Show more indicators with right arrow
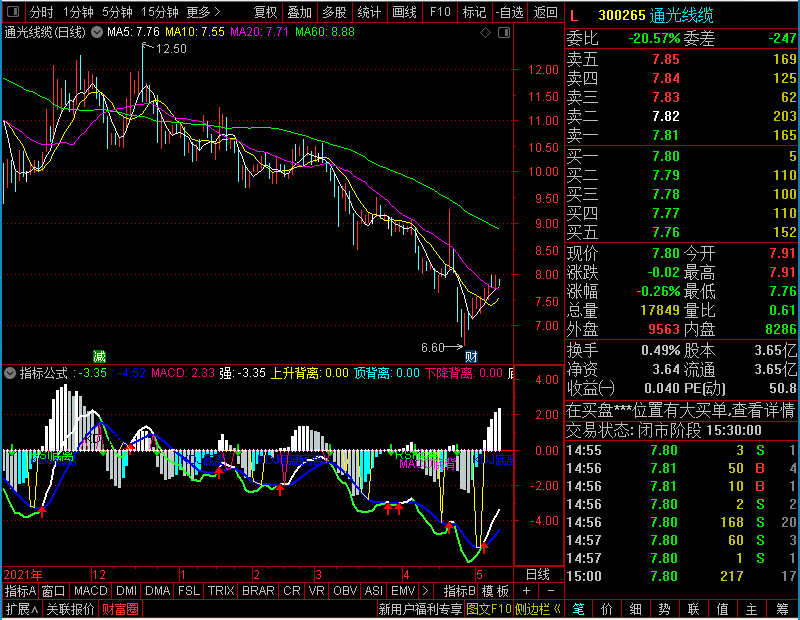This screenshot has height=620, width=800. (x=426, y=591)
